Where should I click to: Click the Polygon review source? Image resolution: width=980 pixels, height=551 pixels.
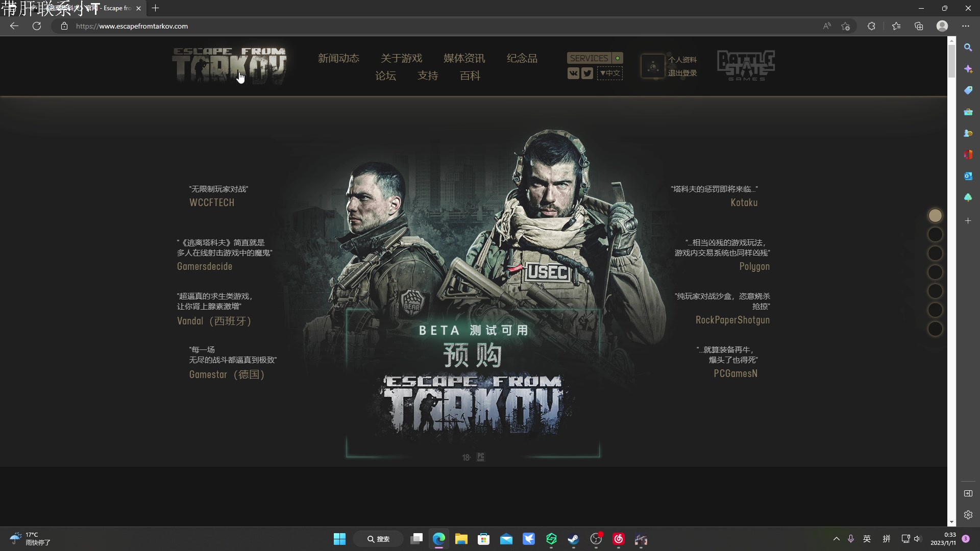pyautogui.click(x=754, y=266)
